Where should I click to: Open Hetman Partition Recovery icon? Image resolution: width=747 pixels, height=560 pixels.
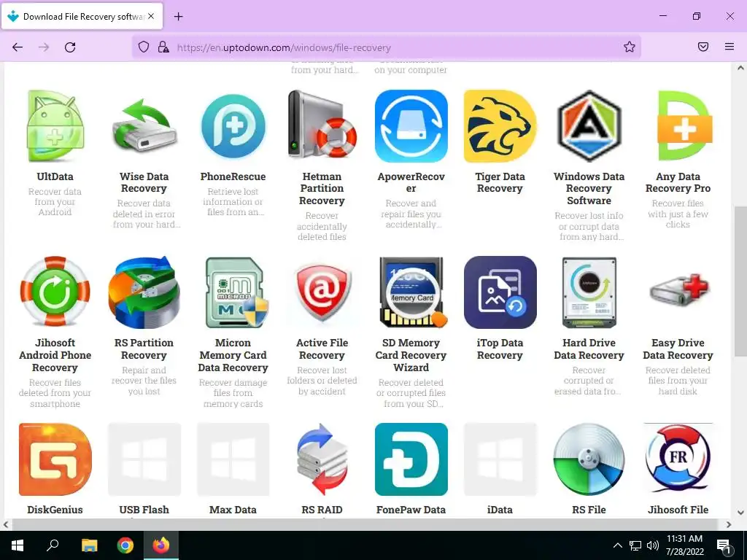click(322, 126)
